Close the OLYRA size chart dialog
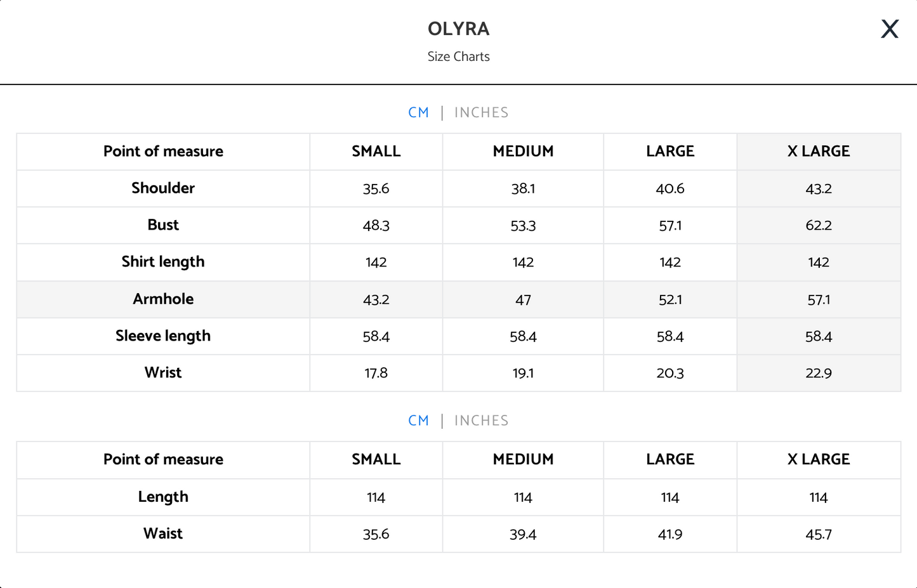 click(890, 29)
